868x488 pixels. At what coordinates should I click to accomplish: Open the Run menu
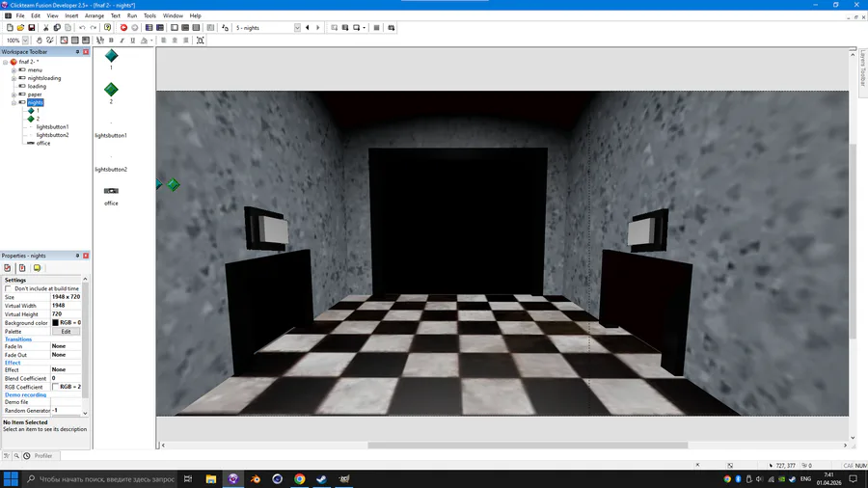(132, 16)
